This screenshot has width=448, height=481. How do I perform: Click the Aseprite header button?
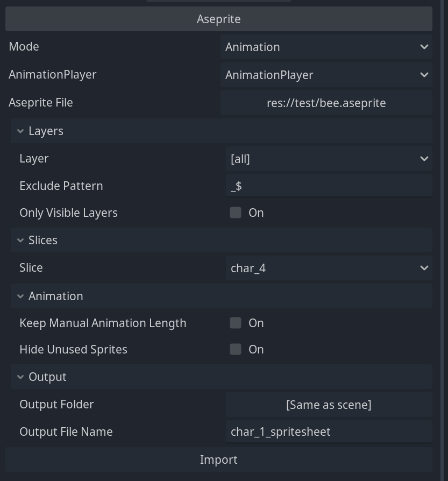click(219, 19)
